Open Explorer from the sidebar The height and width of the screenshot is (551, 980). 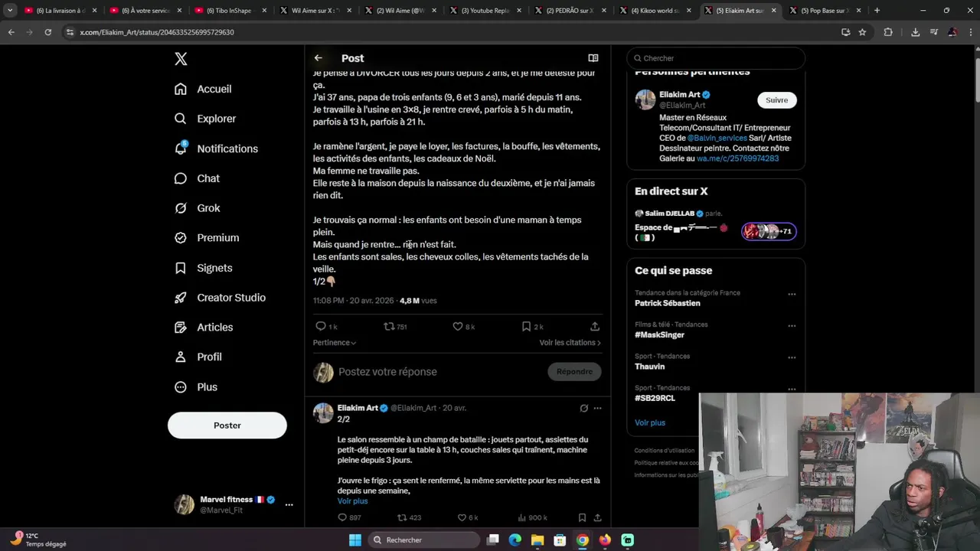click(x=205, y=119)
